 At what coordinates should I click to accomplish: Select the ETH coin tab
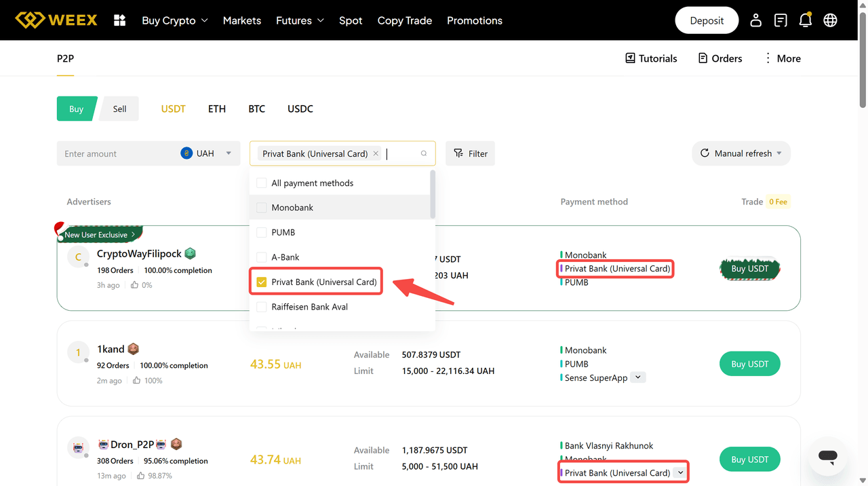217,109
